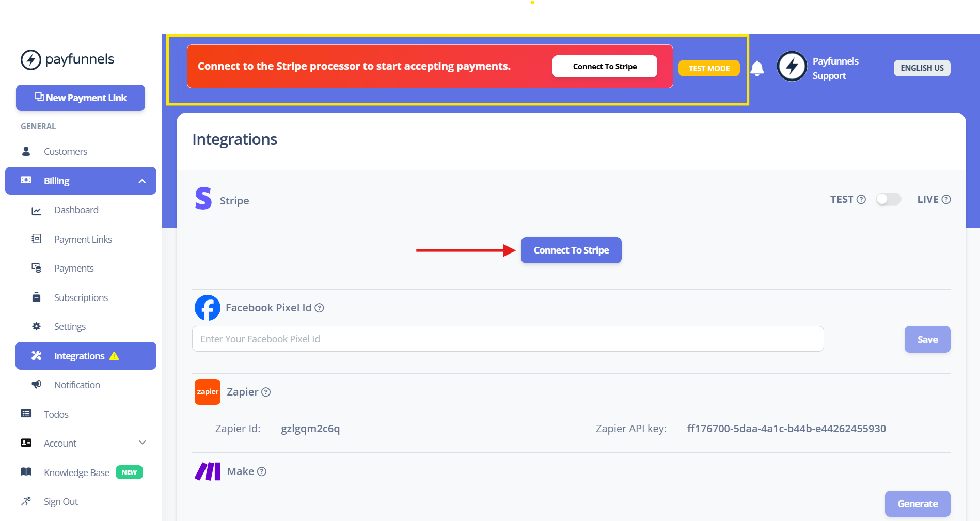Click the Facebook logo icon
This screenshot has width=980, height=521.
pos(208,308)
